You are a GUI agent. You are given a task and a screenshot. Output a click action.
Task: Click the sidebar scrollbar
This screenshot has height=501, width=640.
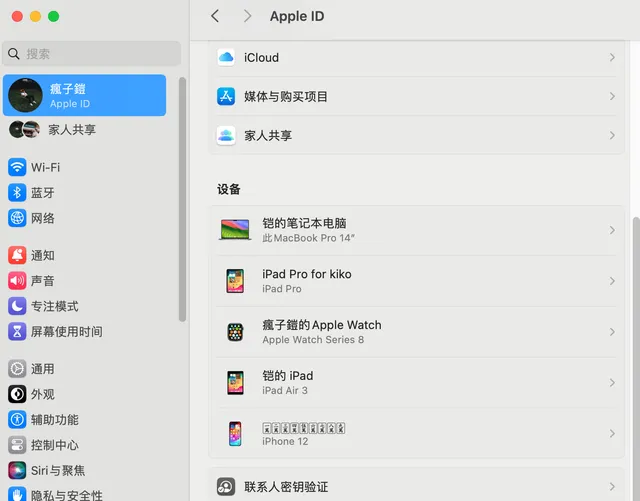182,199
